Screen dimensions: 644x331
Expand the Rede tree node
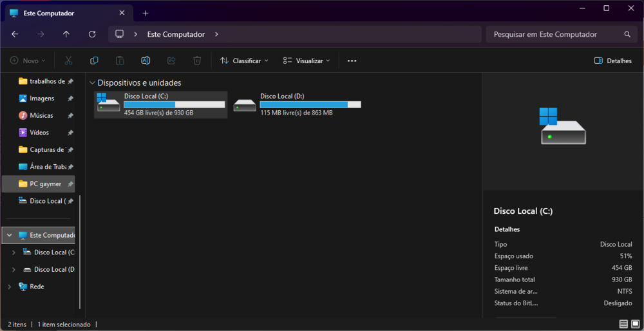point(9,287)
